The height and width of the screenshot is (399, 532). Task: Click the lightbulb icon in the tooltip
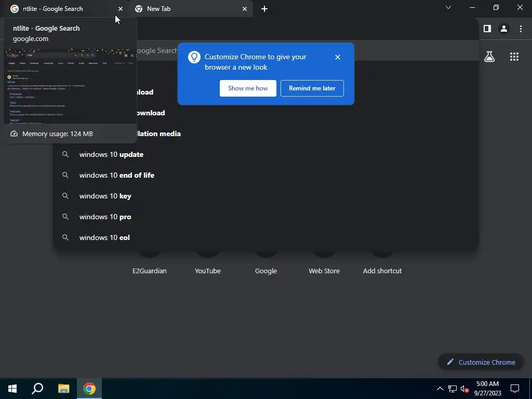pos(194,57)
